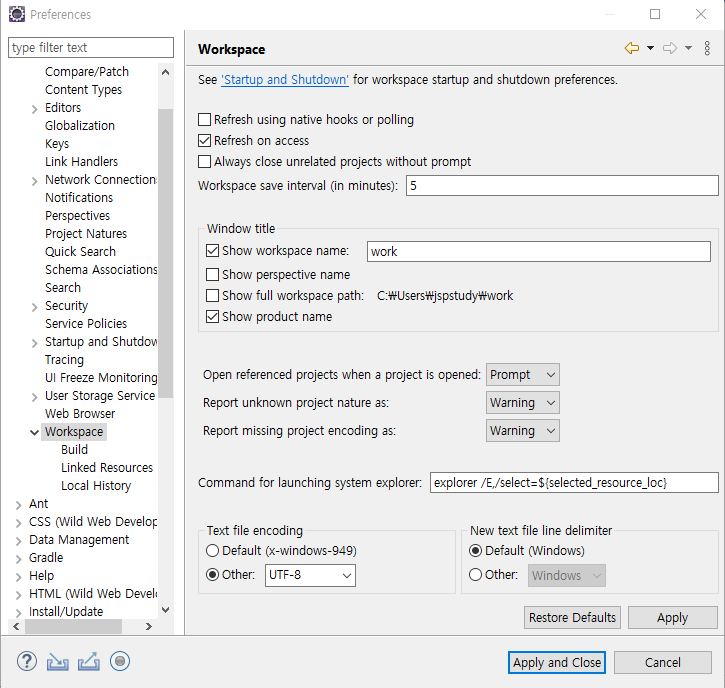Expand the Ant preferences node
This screenshot has width=725, height=688.
18,505
